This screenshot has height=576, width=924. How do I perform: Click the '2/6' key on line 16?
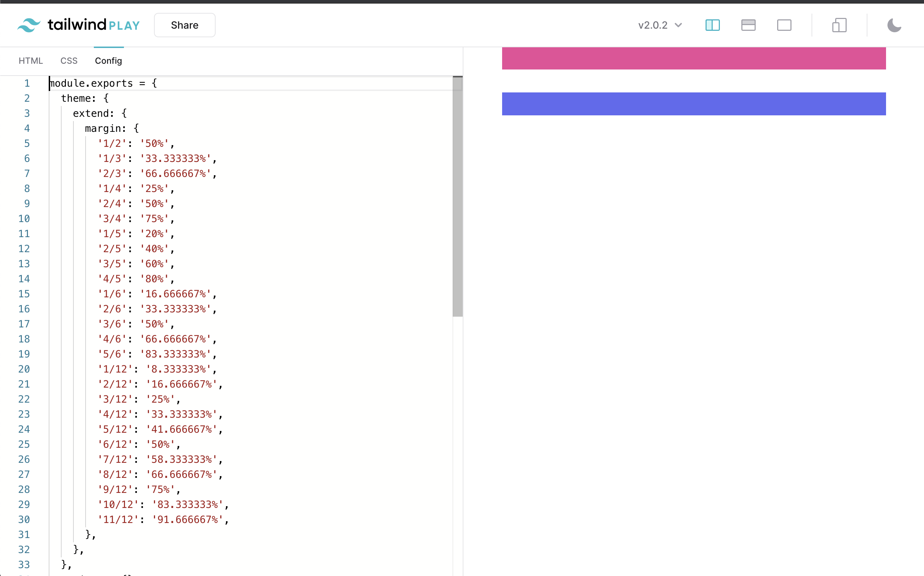(x=112, y=309)
